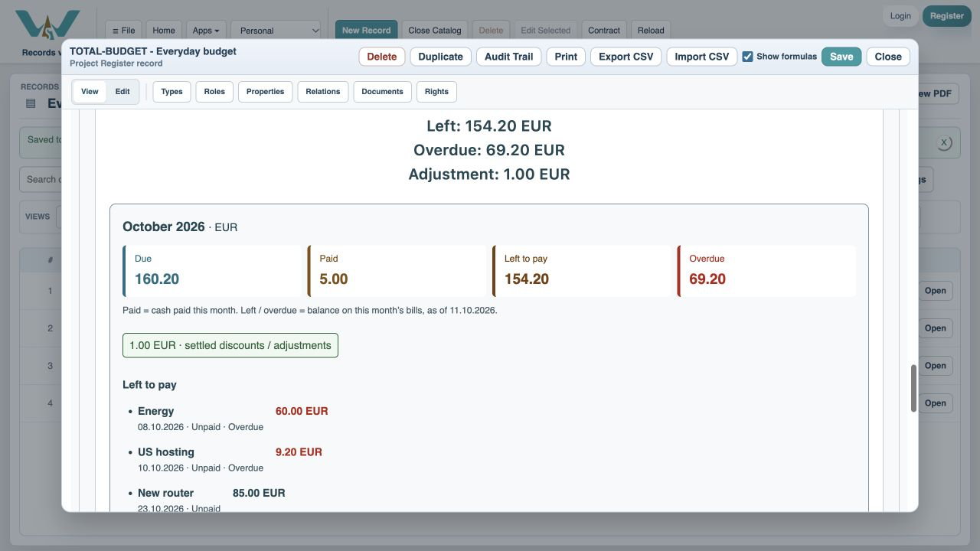Open row 3 in background list
Screen dimensions: 980x551
tap(935, 366)
